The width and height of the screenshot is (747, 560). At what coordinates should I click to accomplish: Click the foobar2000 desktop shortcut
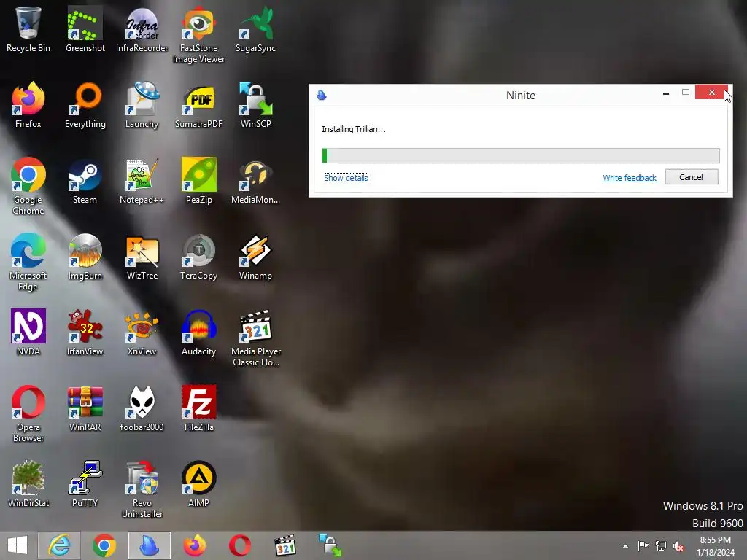click(x=142, y=408)
